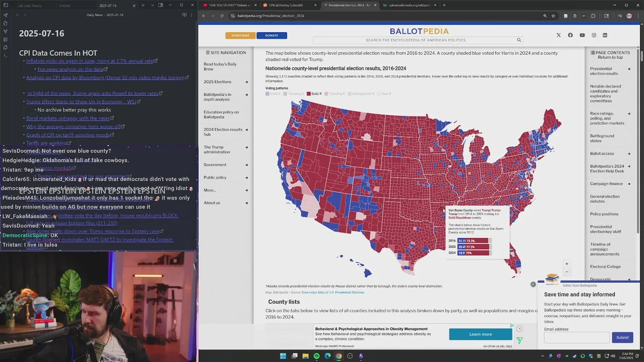Screen dimensions: 644x362
Task: Click the SUBSCRIBE button
Action: 240,35
